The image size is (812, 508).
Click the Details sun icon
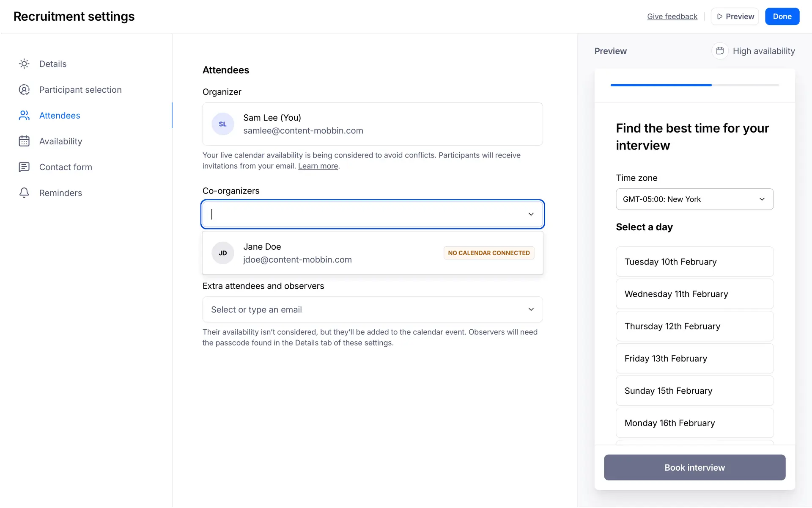click(24, 64)
